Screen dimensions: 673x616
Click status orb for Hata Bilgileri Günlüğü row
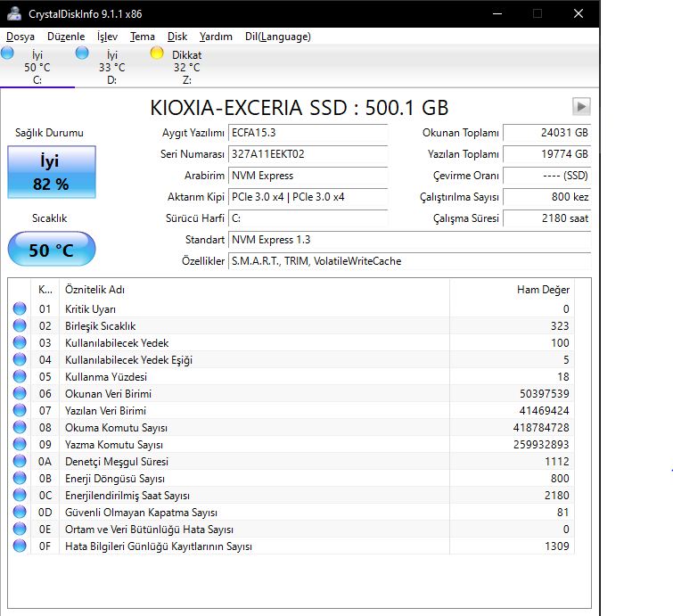[x=20, y=546]
